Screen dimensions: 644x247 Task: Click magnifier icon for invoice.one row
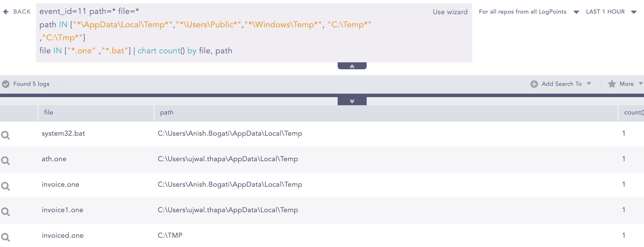[6, 186]
